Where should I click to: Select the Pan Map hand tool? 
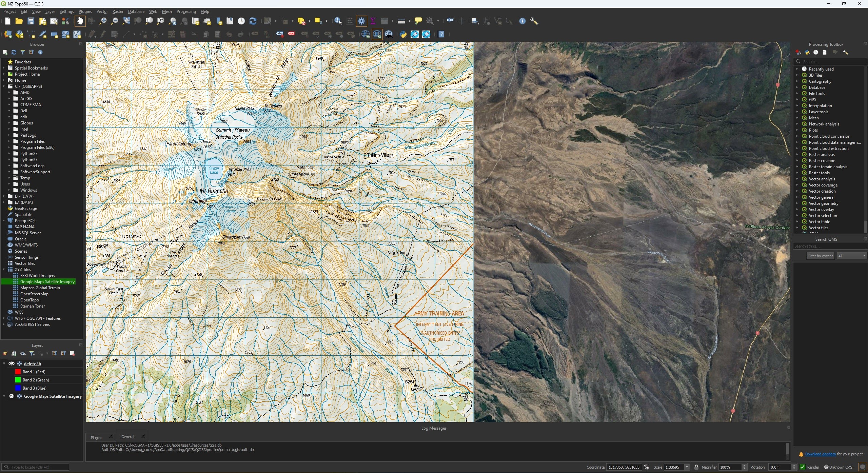pos(80,21)
